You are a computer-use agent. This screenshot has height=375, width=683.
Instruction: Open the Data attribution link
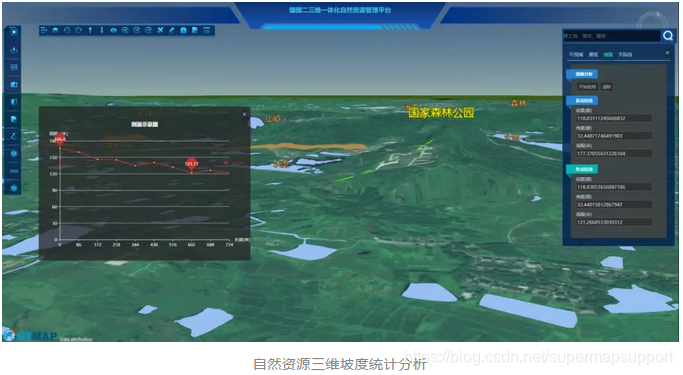click(x=76, y=339)
